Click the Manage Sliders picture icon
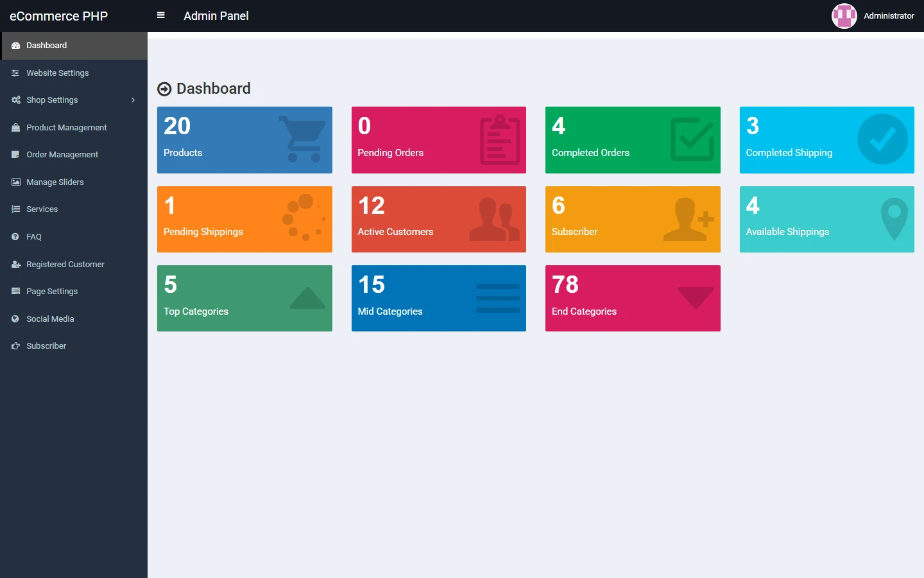 [15, 182]
